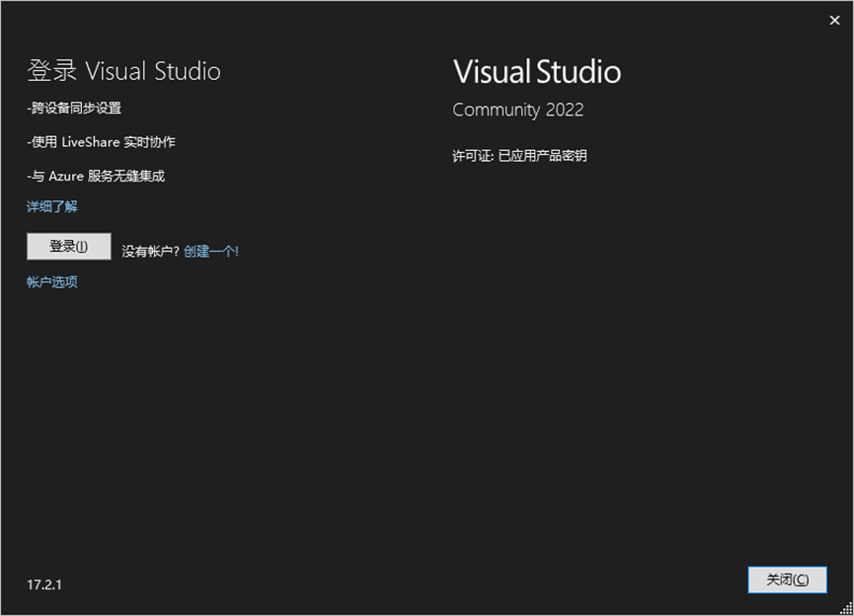The height and width of the screenshot is (616, 854).
Task: Click the 没有帐户? question text
Action: point(150,251)
